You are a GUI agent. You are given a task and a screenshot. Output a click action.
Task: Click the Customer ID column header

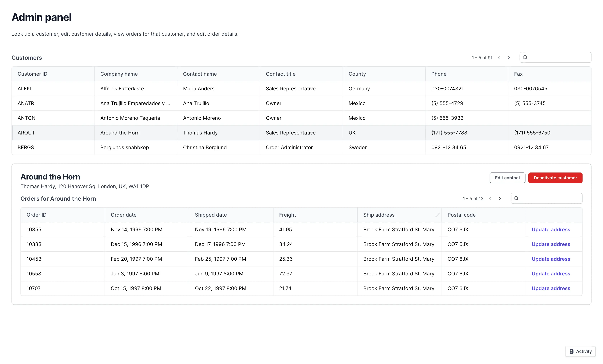pyautogui.click(x=53, y=74)
